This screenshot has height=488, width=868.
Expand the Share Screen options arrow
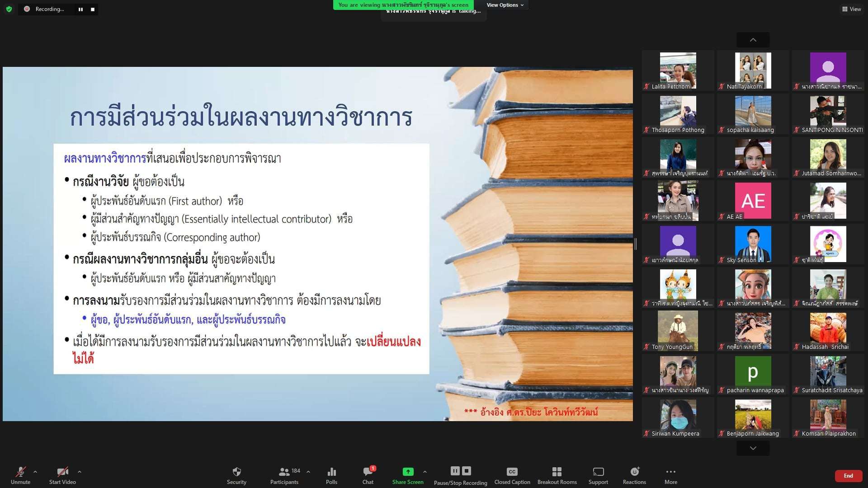tap(425, 471)
